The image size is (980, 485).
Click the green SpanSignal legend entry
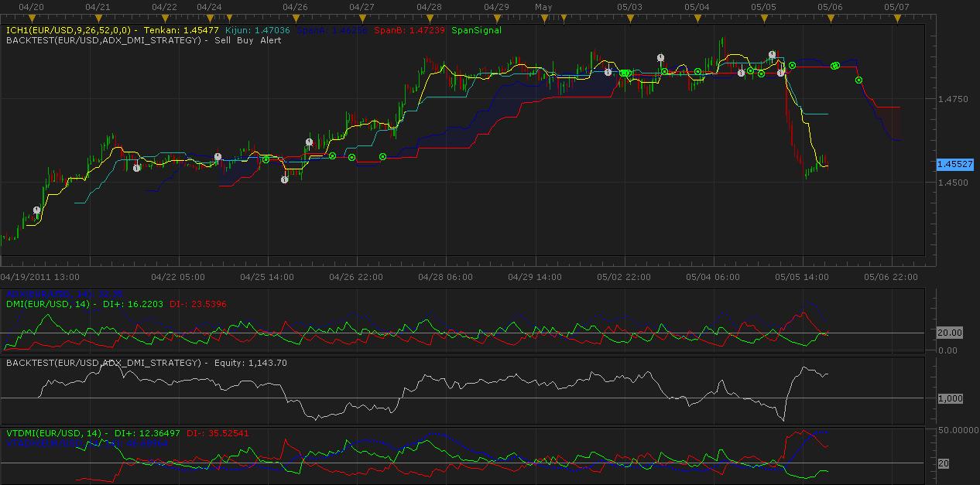(x=476, y=30)
